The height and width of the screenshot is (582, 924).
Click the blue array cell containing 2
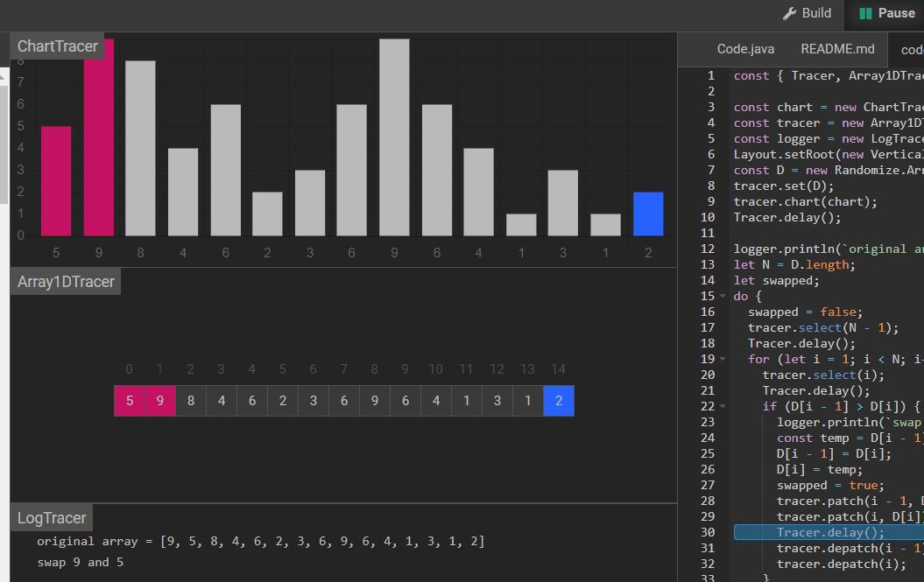[x=559, y=401]
